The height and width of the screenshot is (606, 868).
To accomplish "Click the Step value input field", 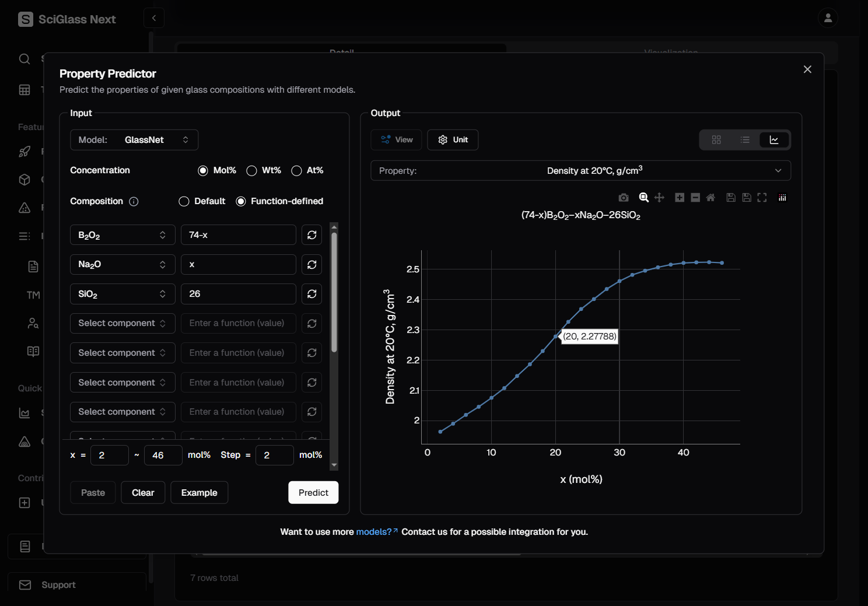I will point(274,456).
